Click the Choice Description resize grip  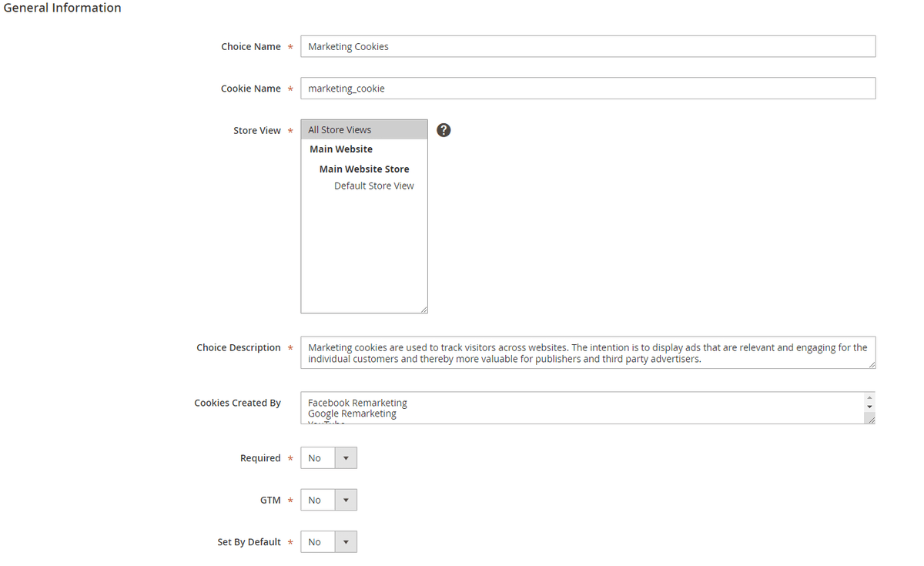click(871, 364)
